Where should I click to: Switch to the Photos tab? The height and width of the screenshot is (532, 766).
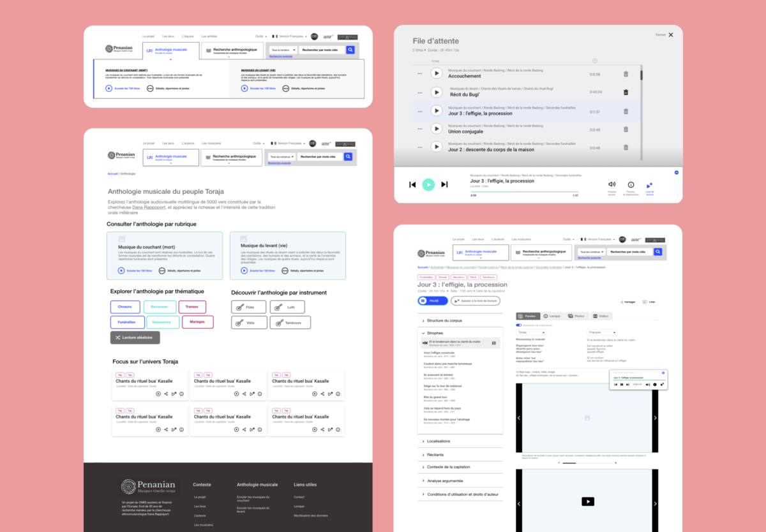pyautogui.click(x=578, y=316)
